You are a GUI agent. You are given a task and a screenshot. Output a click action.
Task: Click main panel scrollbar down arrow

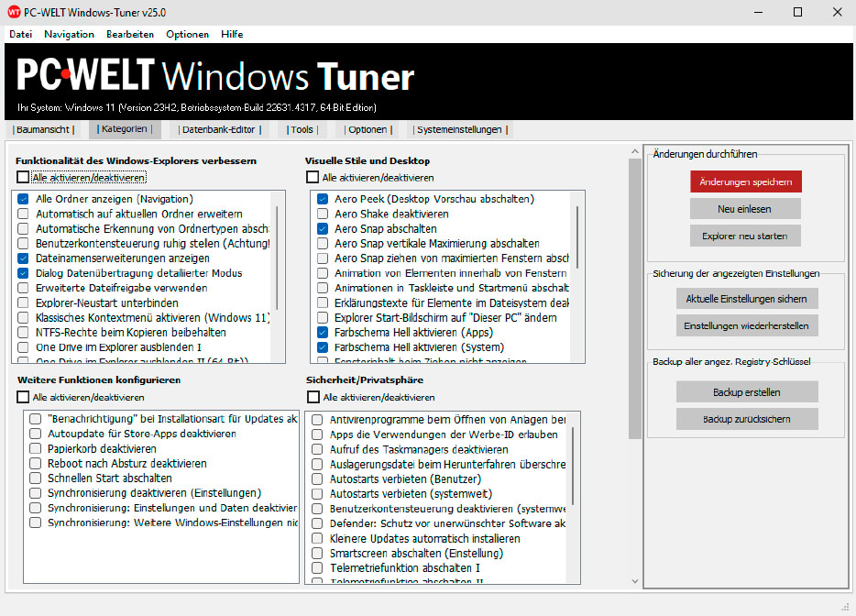[x=634, y=581]
